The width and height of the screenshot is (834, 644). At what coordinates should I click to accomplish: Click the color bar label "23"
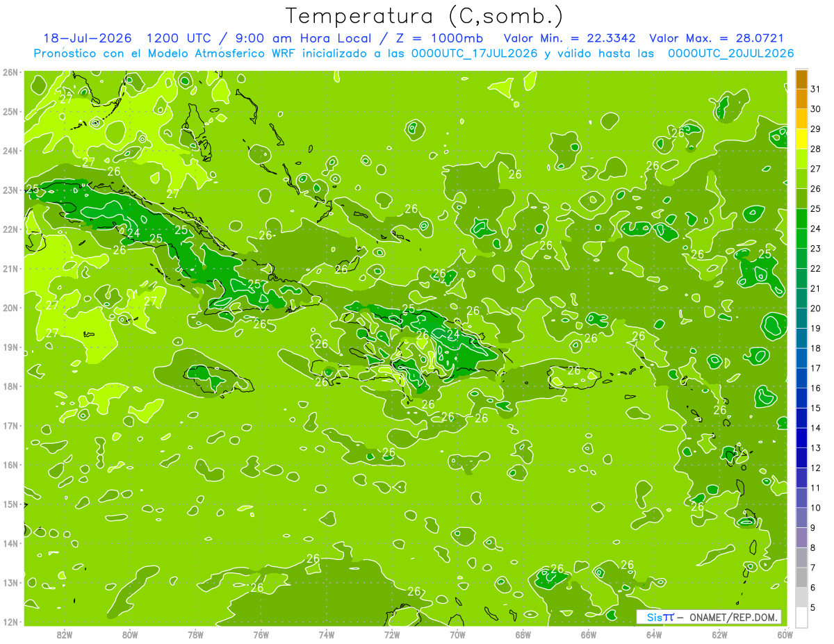pyautogui.click(x=816, y=249)
